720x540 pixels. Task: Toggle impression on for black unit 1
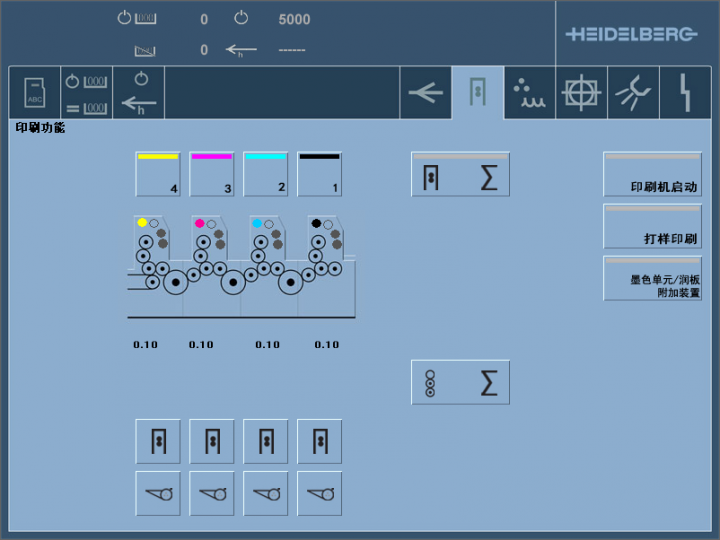coord(320,441)
